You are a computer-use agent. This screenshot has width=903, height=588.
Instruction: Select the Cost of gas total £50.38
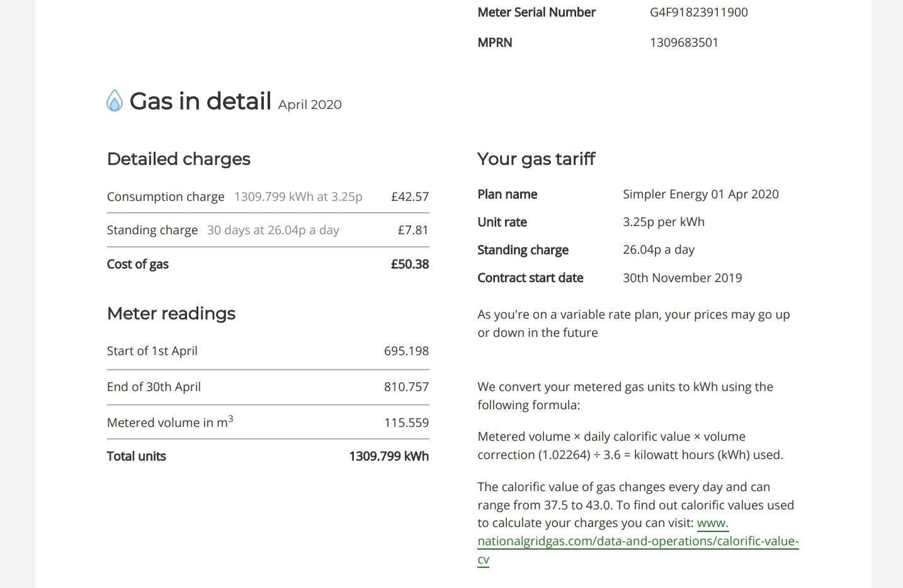[410, 264]
